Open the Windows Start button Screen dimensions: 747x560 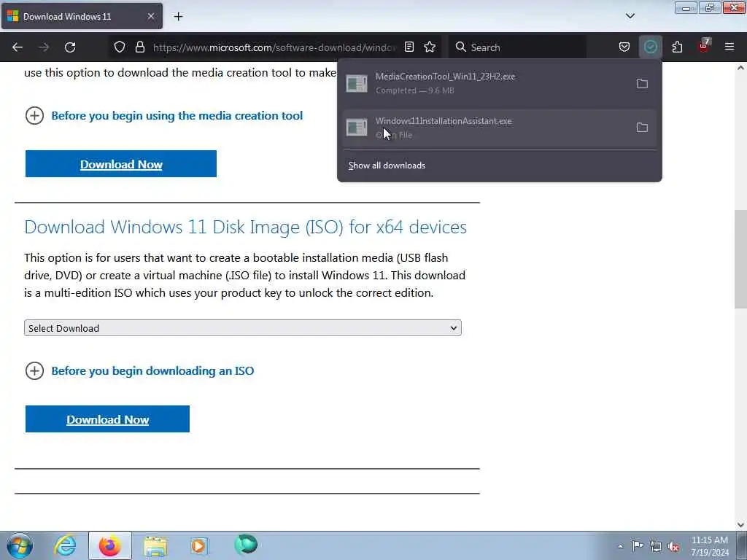point(20,545)
